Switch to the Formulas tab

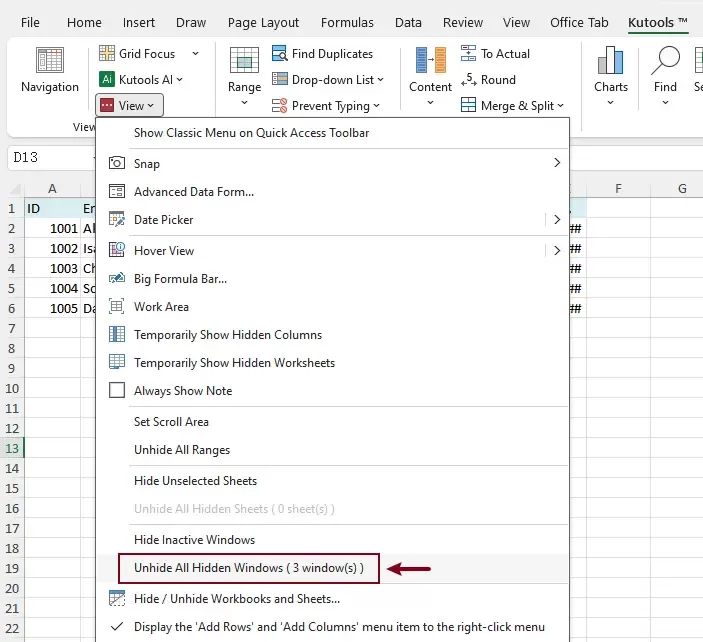(x=347, y=22)
